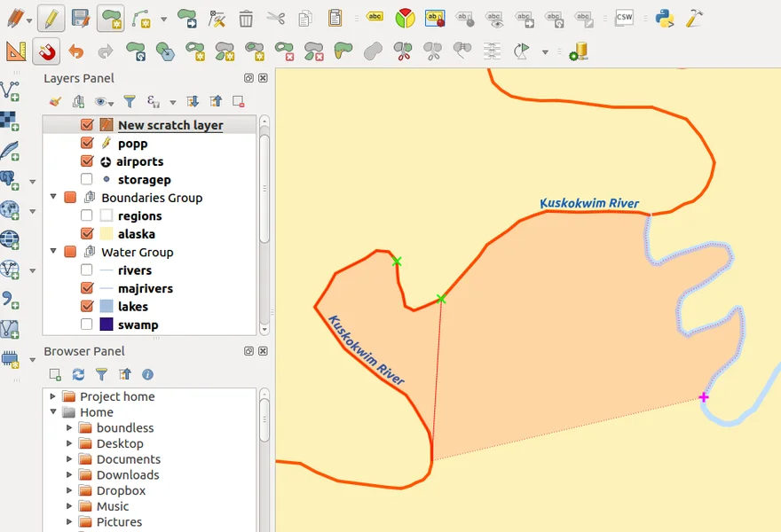Select the majrivers layer
The width and height of the screenshot is (781, 532).
pyautogui.click(x=145, y=288)
